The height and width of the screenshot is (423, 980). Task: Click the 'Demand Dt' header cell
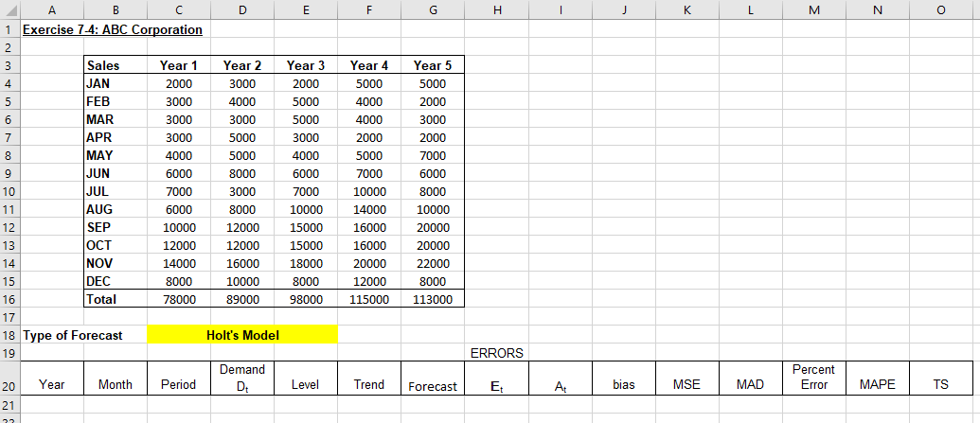click(241, 378)
